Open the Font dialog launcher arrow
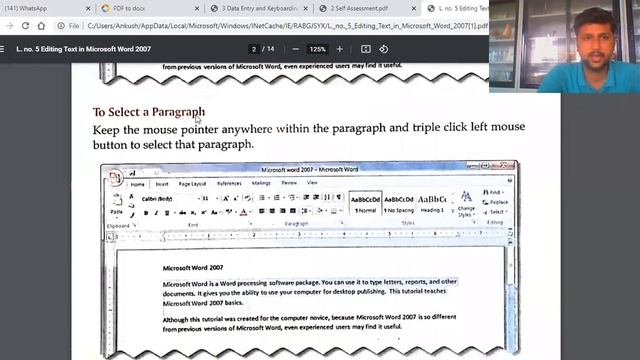Screen dimensions: 640x360 (250, 224)
